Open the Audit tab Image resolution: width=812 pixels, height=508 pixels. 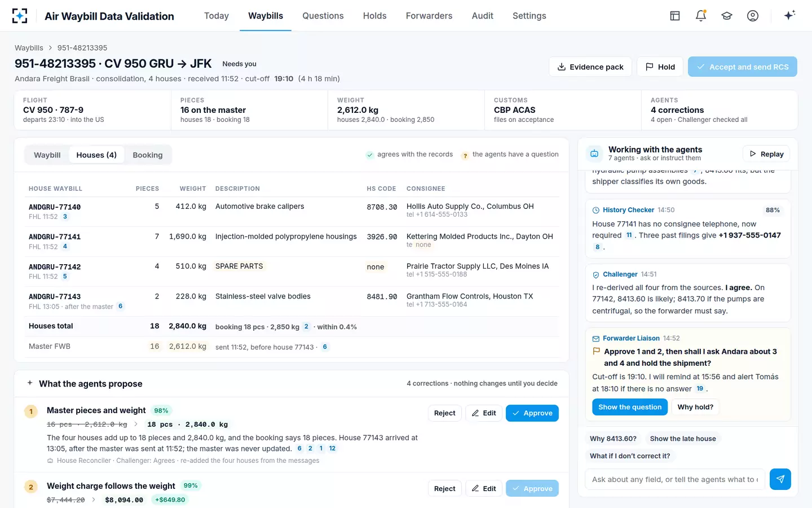(x=483, y=16)
